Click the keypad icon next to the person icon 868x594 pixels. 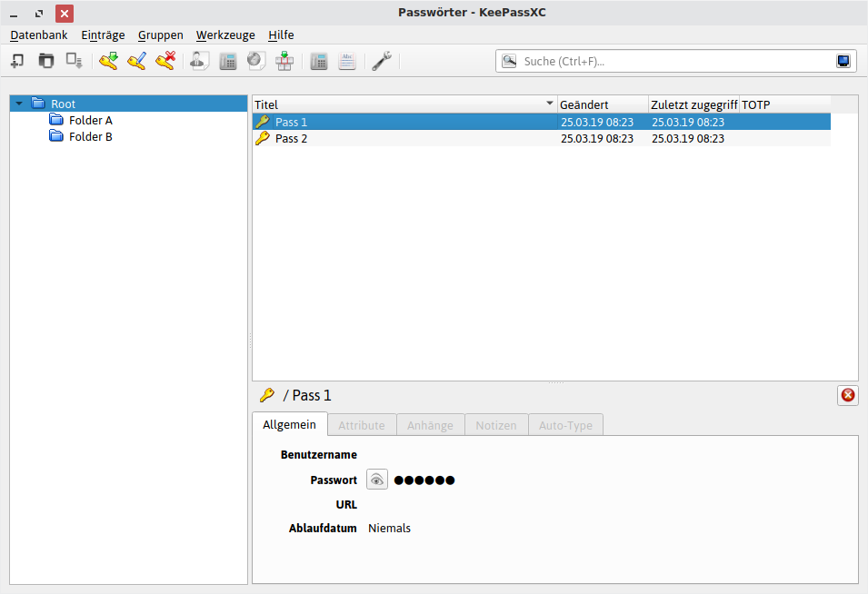pyautogui.click(x=228, y=61)
